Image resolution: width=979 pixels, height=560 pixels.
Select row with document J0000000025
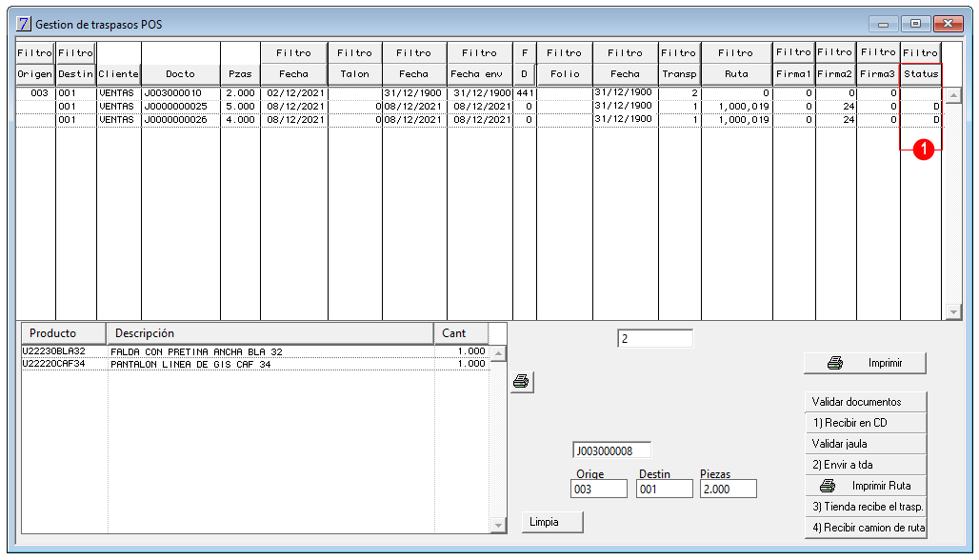click(480, 107)
